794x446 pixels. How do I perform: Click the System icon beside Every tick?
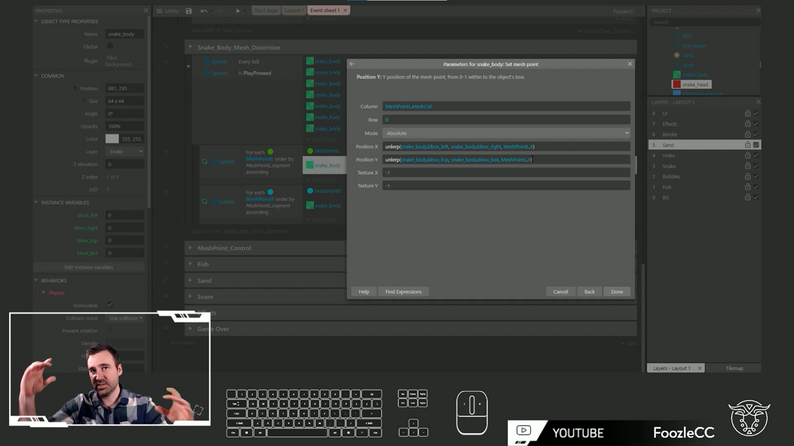pos(207,62)
